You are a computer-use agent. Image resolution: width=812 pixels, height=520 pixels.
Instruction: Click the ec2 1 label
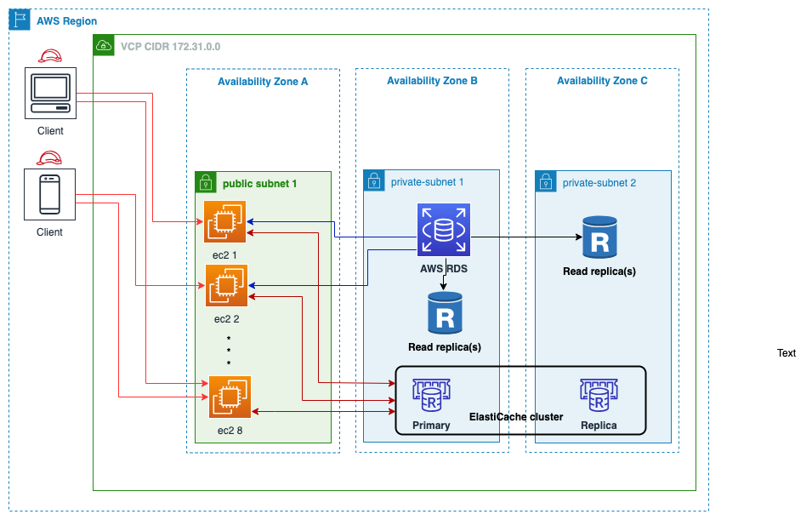tap(224, 255)
